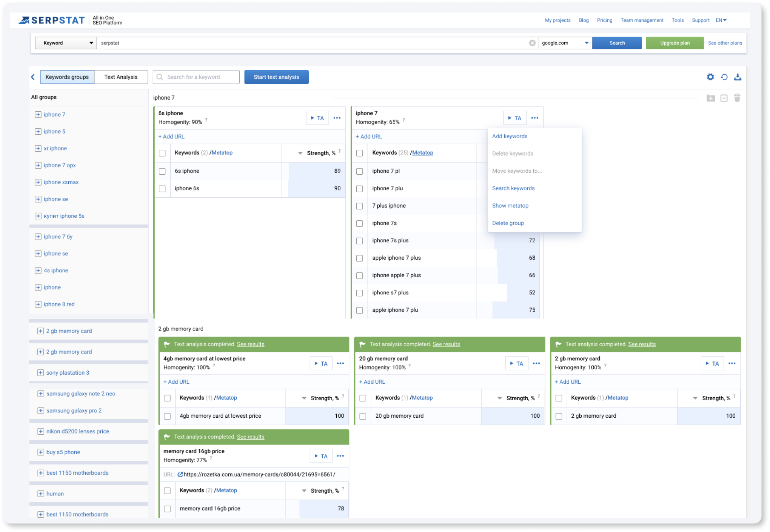This screenshot has height=532, width=770.
Task: Check 20 gb memory card keyword row
Action: click(363, 416)
